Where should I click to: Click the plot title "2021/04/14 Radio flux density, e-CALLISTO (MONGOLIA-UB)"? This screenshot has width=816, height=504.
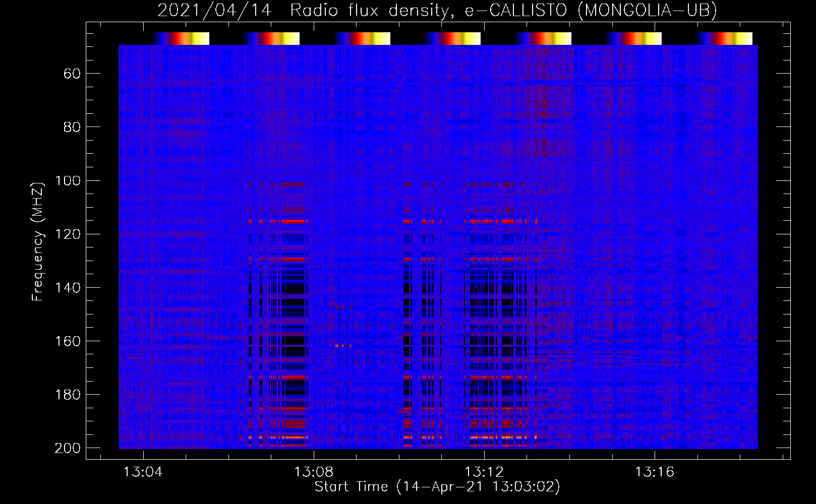click(x=437, y=10)
